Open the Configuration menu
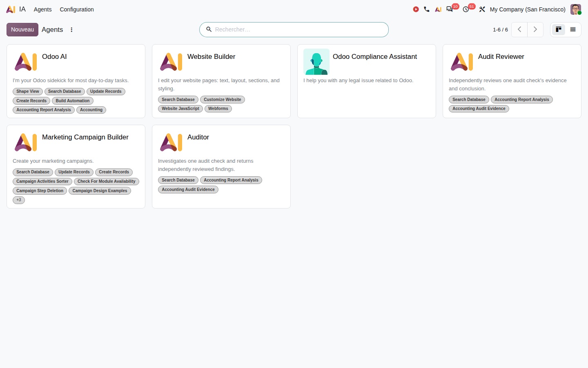The image size is (588, 368). pos(77,9)
